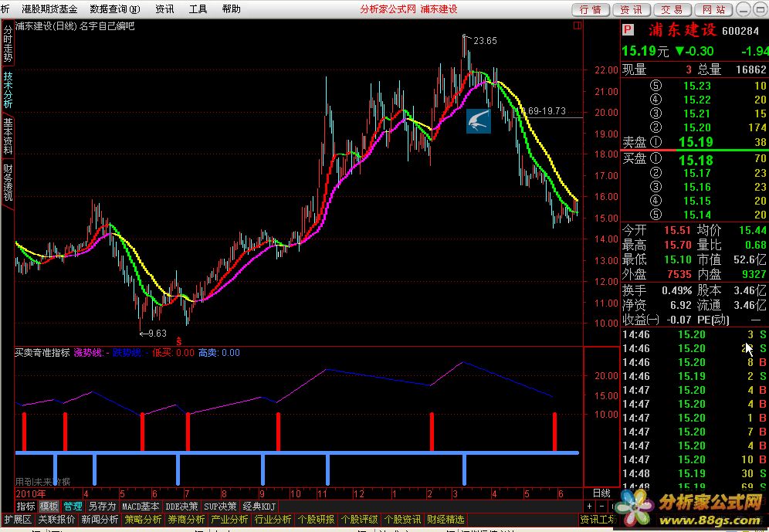This screenshot has height=532, width=769.
Task: Open the 个股评级 tab
Action: tap(358, 519)
